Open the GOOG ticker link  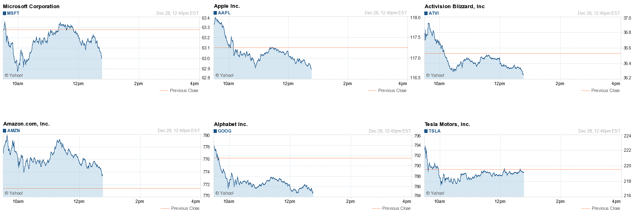tap(225, 131)
